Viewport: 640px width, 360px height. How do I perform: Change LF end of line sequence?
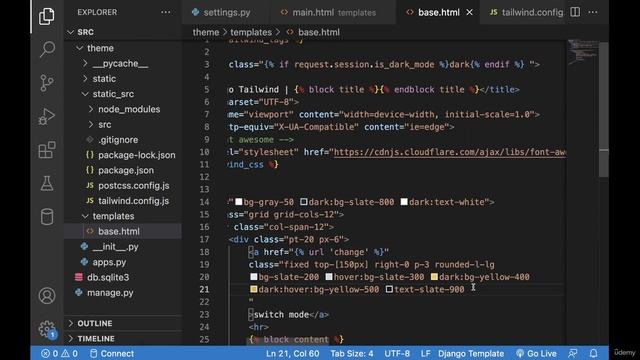(425, 353)
